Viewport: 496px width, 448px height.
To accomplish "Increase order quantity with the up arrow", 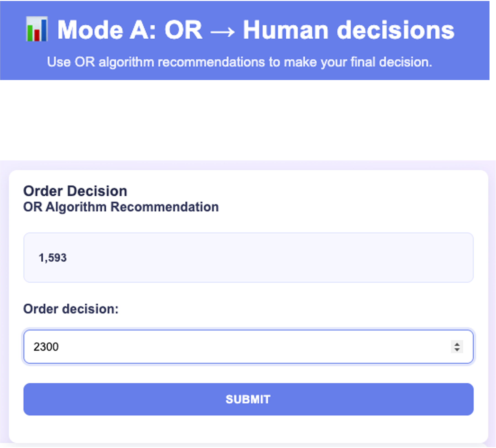I will coord(457,344).
